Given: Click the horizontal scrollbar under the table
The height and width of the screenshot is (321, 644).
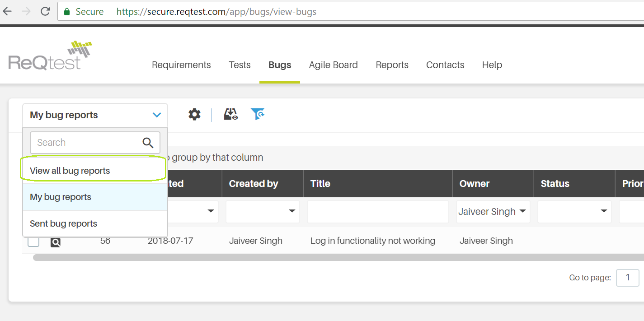Looking at the screenshot, I should (316, 258).
